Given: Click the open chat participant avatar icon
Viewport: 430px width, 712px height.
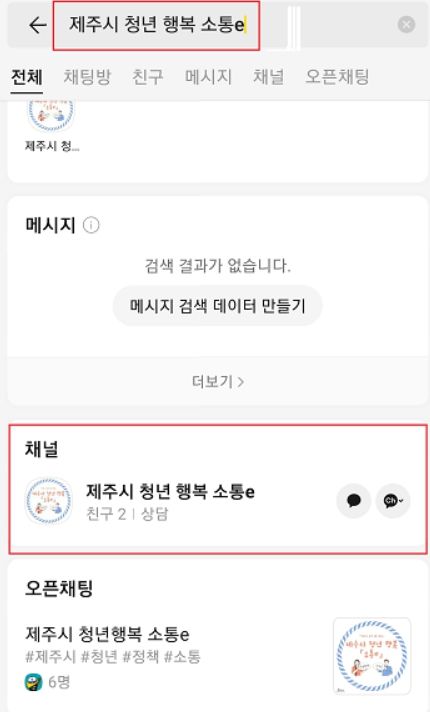Looking at the screenshot, I should 33,682.
